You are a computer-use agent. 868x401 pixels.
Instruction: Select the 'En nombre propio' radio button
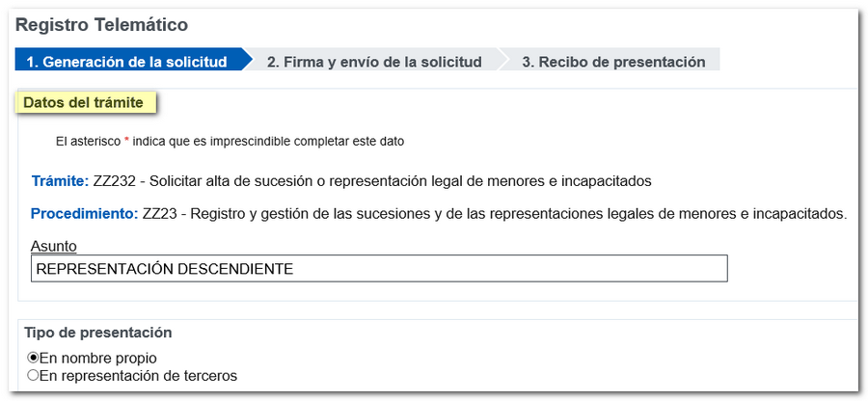pyautogui.click(x=34, y=359)
